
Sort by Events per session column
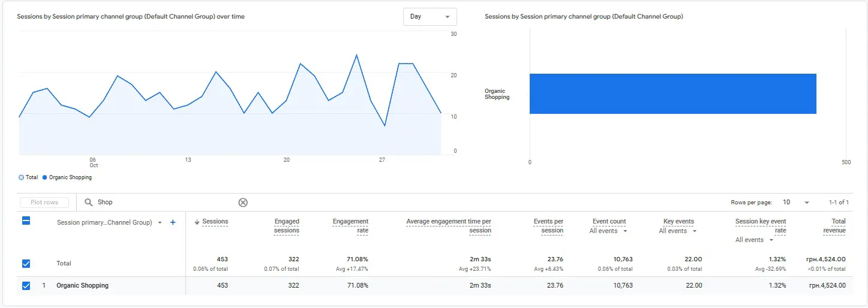click(548, 226)
